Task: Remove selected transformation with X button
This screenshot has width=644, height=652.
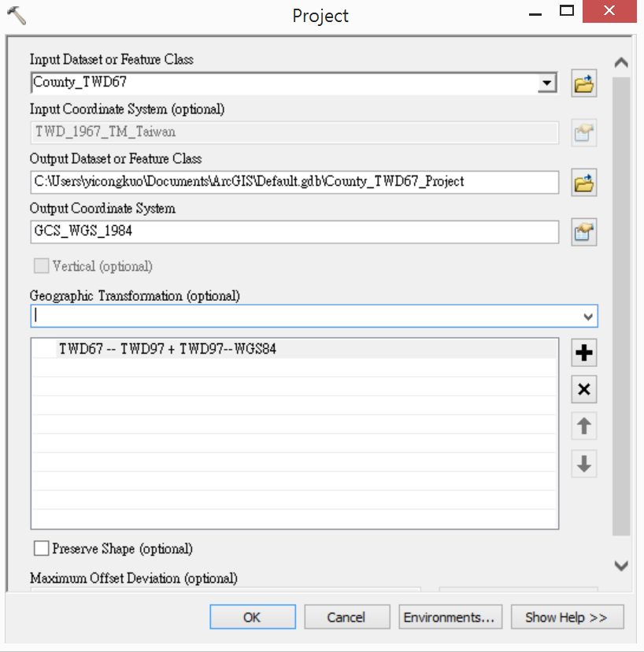Action: [x=583, y=389]
